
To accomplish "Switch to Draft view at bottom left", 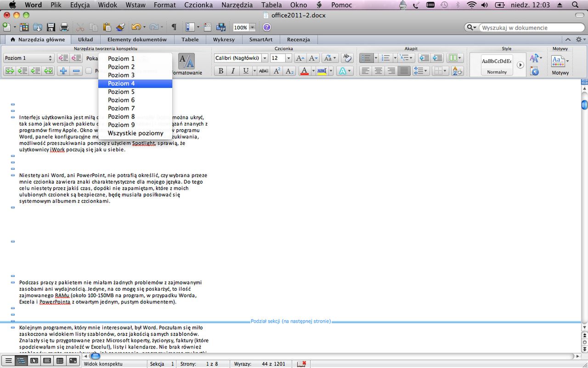I will (x=8, y=361).
